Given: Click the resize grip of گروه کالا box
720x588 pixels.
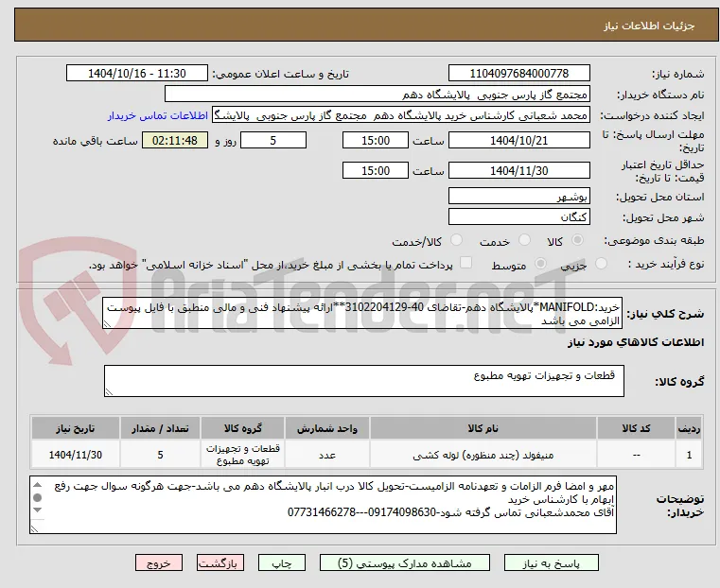Looking at the screenshot, I should pyautogui.click(x=109, y=391).
